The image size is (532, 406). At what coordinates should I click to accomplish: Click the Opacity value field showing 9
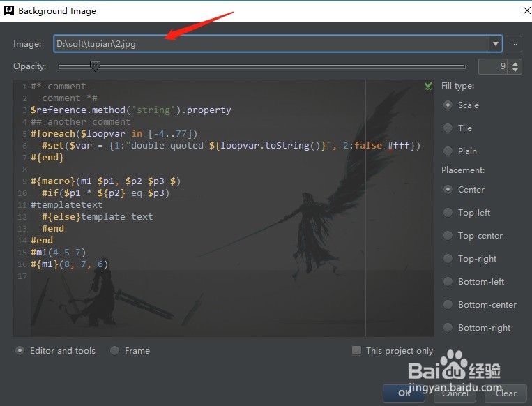pos(494,66)
